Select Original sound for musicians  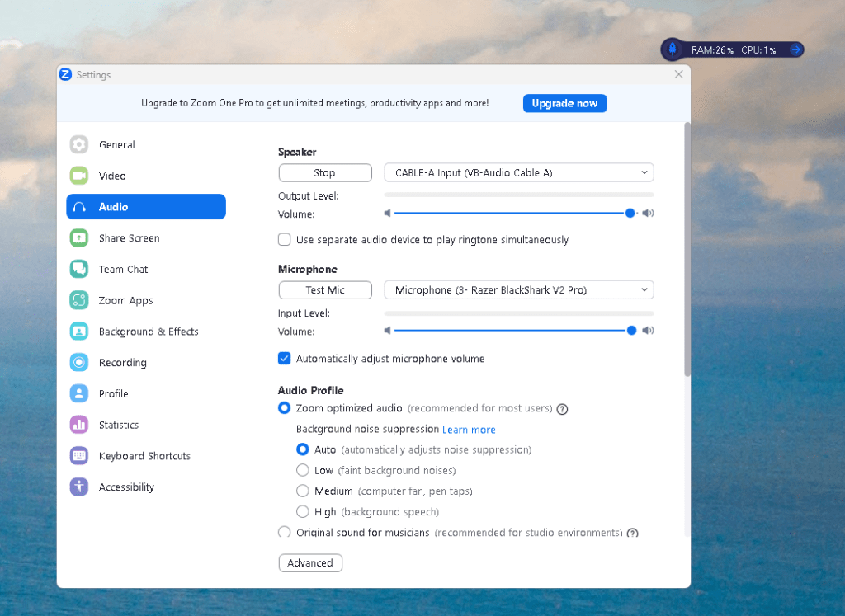pos(285,532)
